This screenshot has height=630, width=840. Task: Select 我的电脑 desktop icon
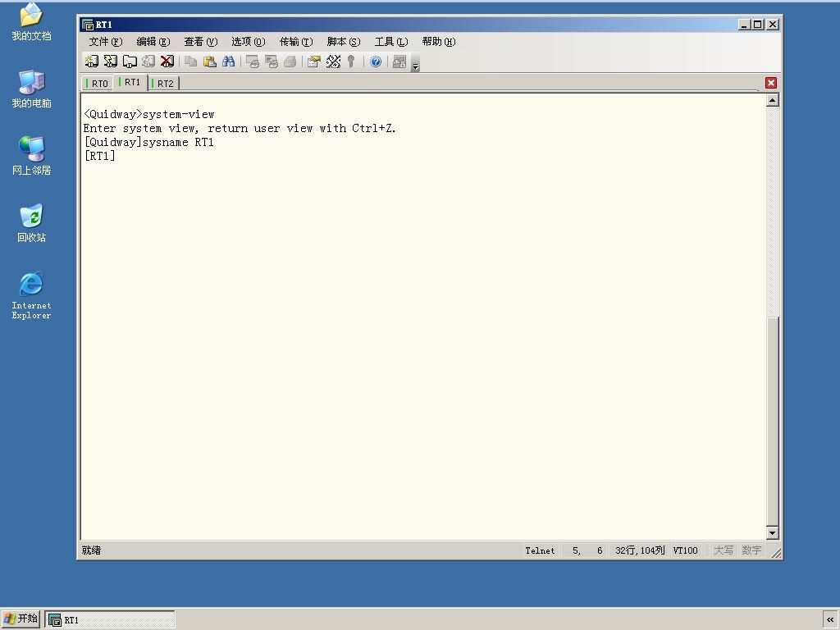32,89
